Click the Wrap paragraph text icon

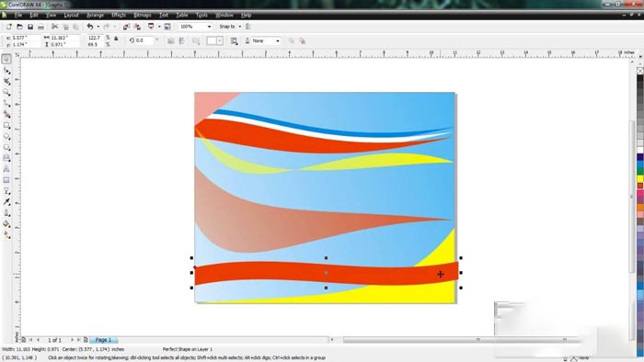234,41
